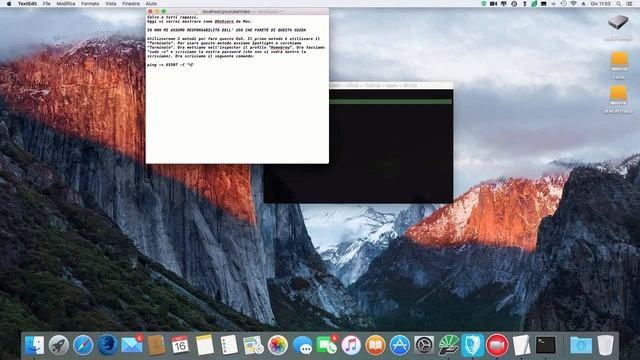Open the Trash in the Dock
The width and height of the screenshot is (640, 360).
(x=605, y=345)
